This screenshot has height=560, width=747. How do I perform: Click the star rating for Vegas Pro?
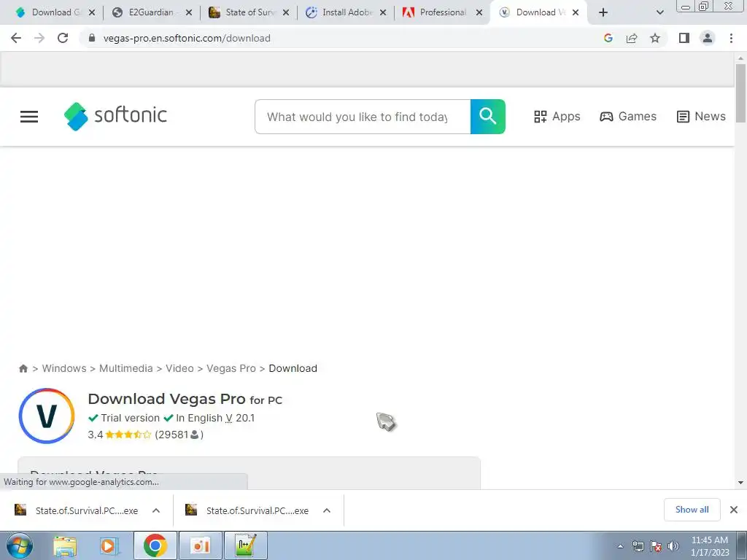pos(128,435)
